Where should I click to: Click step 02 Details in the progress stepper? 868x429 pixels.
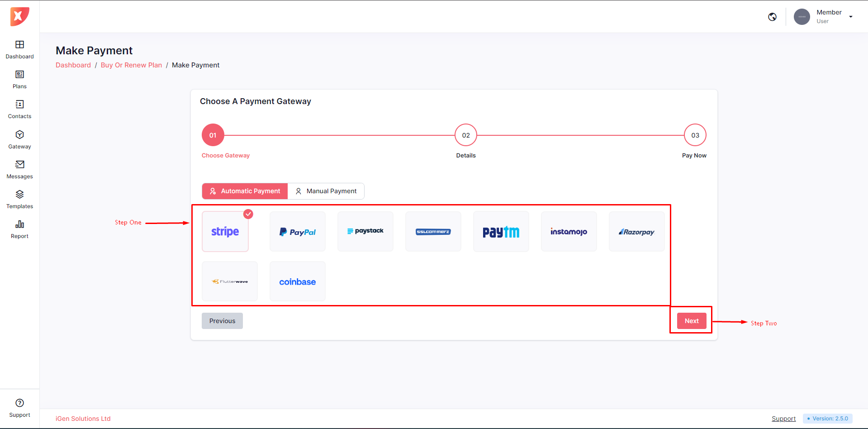465,135
